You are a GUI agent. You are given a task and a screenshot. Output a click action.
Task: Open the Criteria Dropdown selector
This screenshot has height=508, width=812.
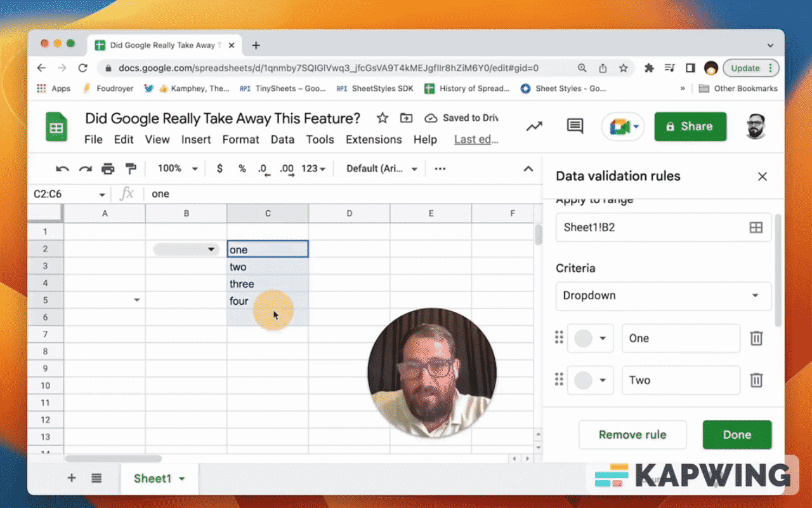click(x=664, y=296)
